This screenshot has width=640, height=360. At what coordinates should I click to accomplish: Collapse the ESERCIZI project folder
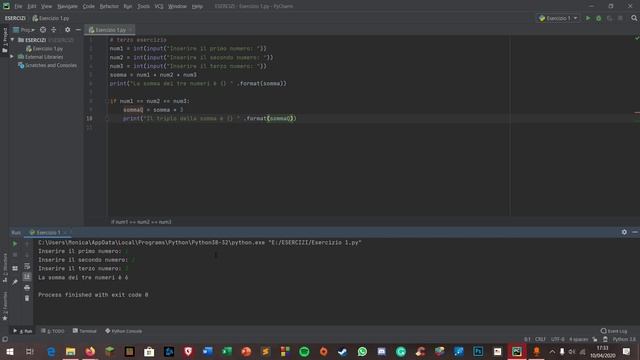12,40
